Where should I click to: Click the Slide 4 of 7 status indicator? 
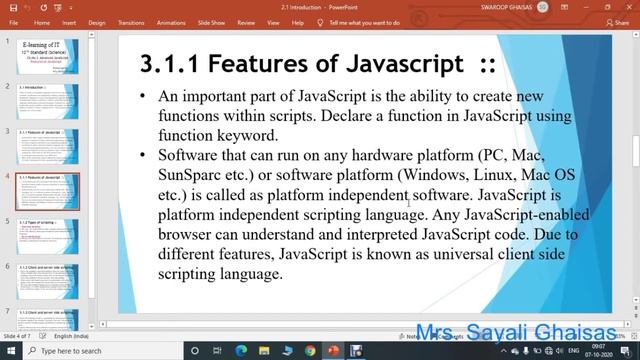coord(17,336)
